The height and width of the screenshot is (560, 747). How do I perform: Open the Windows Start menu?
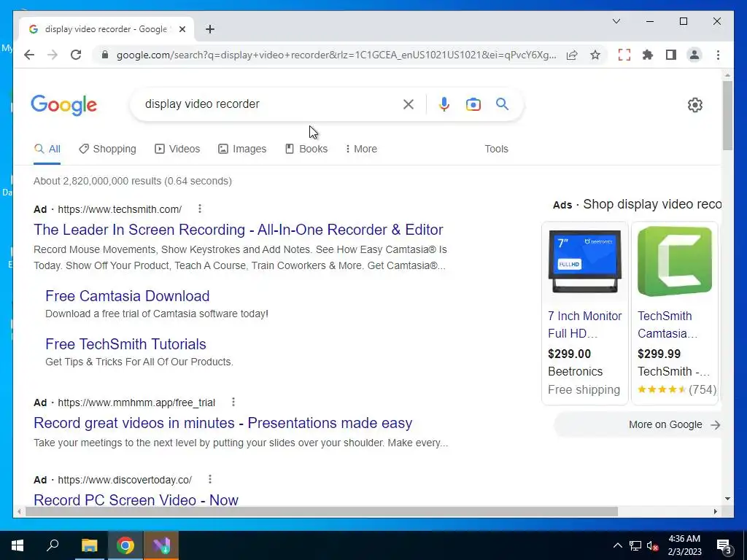(18, 545)
